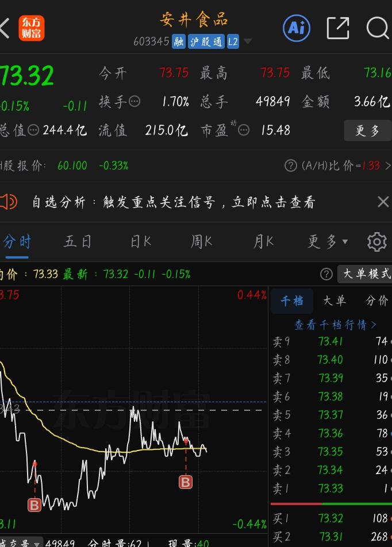Viewport: 392px width, 547px height.
Task: Dismiss the 自选分析 notice banner
Action: [383, 202]
